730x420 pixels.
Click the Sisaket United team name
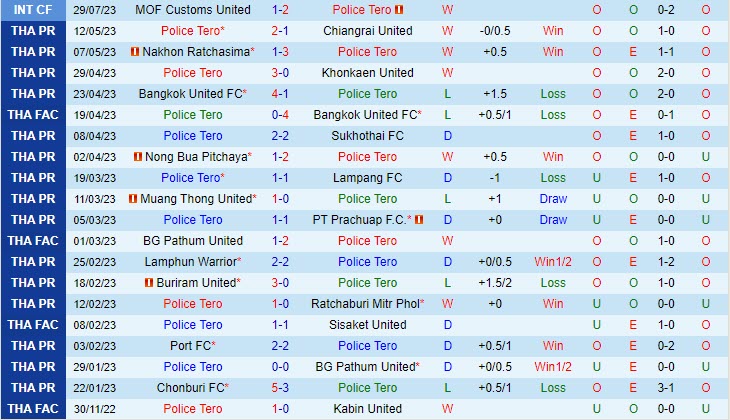367,325
